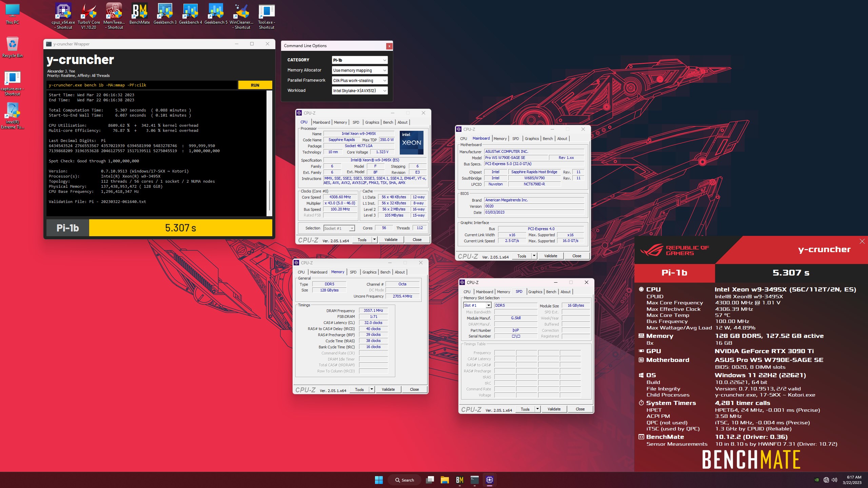The width and height of the screenshot is (868, 488).
Task: Switch to Bench tab in CPU-Z CPU window
Action: point(388,122)
